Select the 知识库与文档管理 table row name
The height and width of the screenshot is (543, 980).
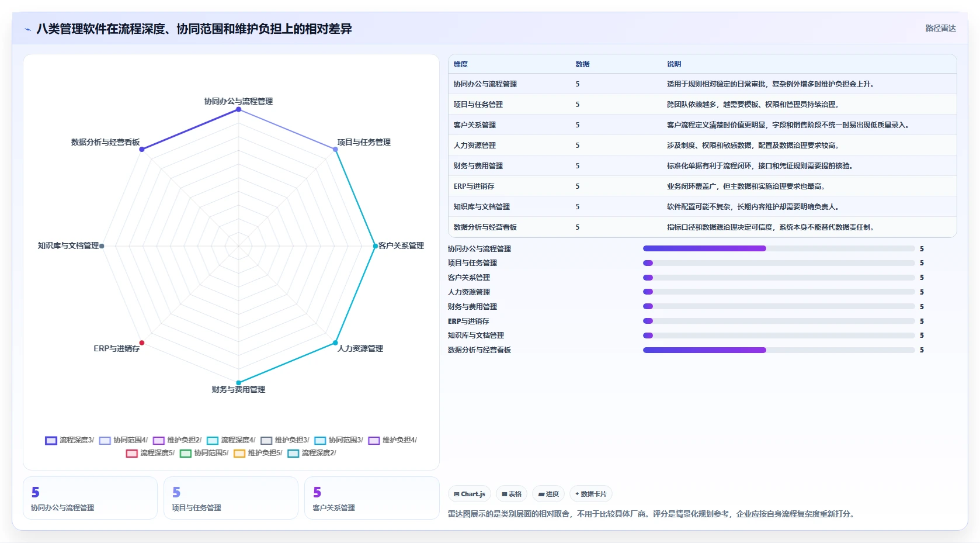coord(482,207)
